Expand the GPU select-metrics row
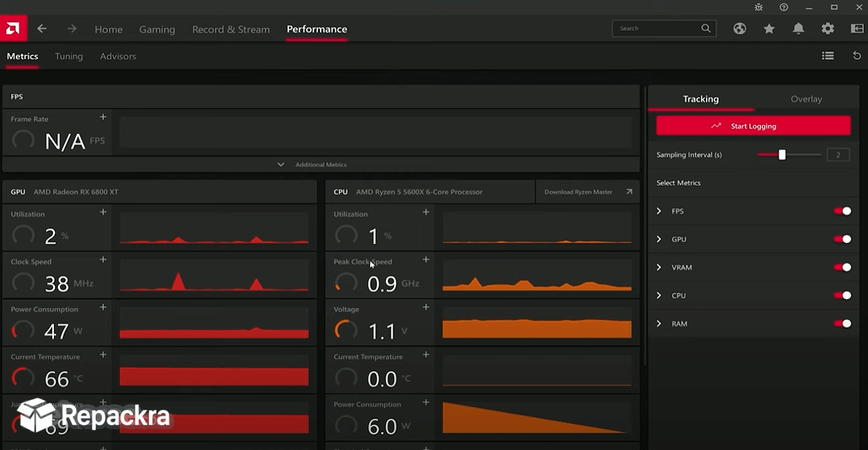 pyautogui.click(x=659, y=239)
